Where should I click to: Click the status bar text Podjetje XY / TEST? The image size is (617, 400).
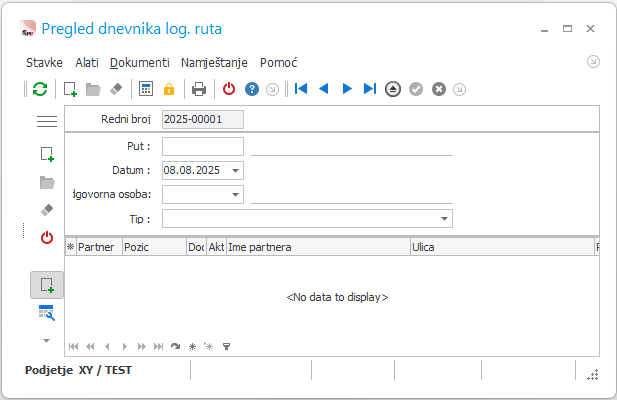click(78, 370)
